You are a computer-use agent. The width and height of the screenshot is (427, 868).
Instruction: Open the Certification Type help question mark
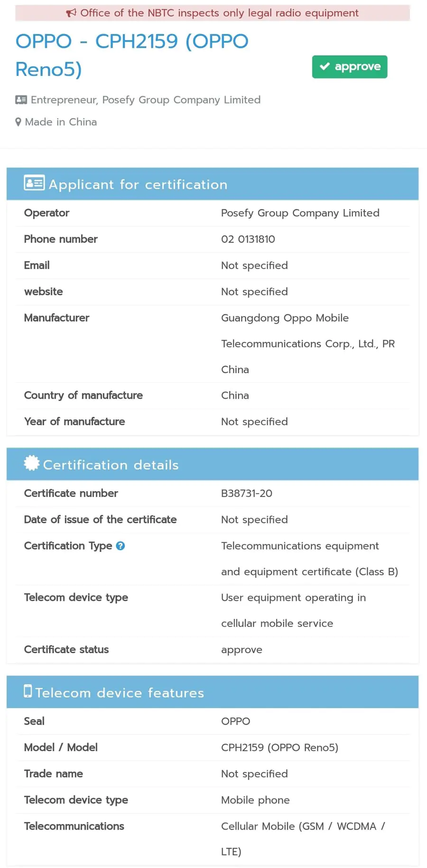pyautogui.click(x=121, y=546)
